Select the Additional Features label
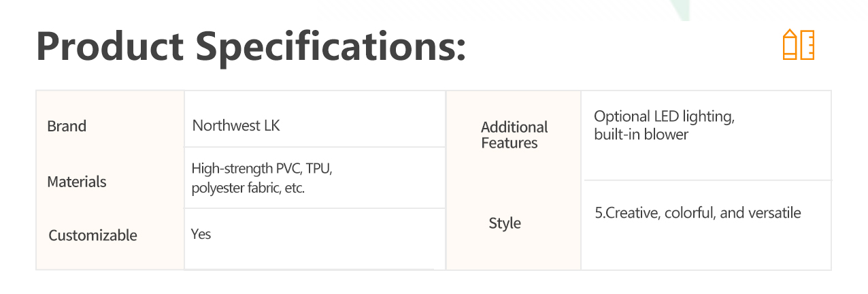The width and height of the screenshot is (868, 294). click(x=514, y=135)
